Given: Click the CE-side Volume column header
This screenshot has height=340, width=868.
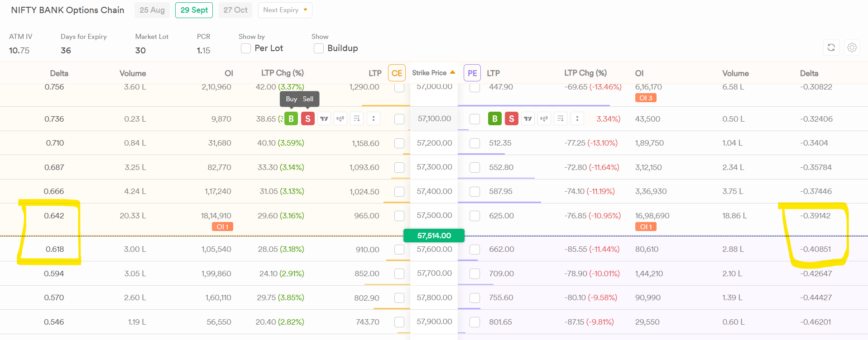Looking at the screenshot, I should (x=133, y=73).
